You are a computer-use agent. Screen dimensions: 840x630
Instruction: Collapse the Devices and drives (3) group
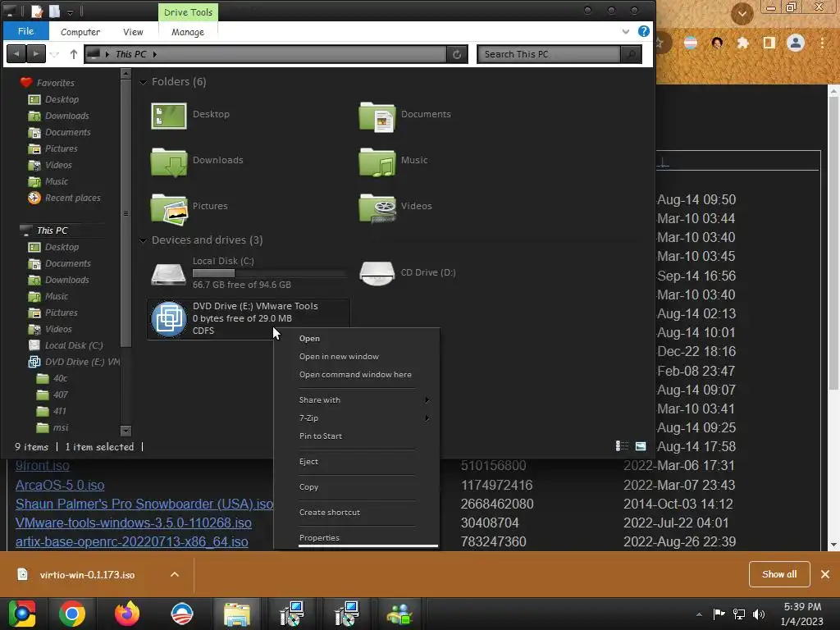pos(143,240)
